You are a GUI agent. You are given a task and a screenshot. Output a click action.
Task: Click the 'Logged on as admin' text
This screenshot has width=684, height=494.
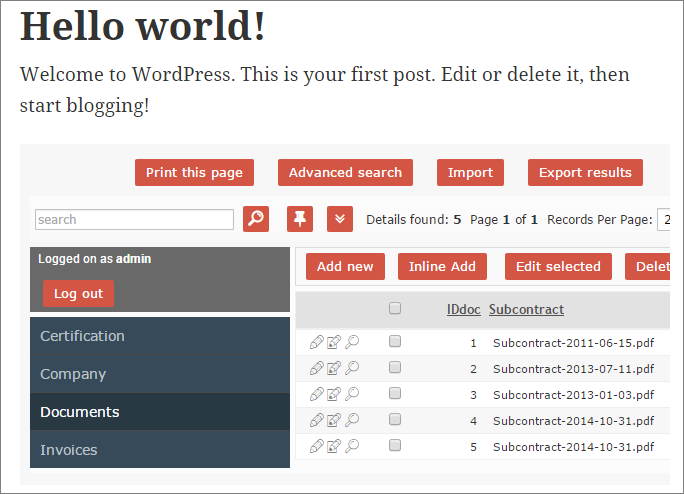94,259
